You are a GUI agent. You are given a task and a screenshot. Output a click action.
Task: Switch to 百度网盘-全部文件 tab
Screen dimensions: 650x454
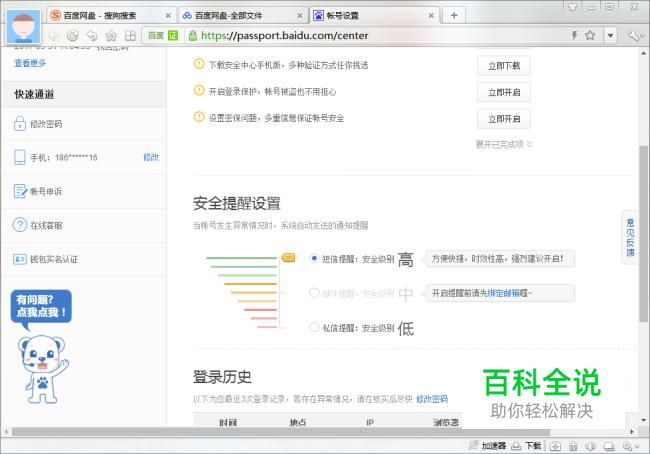(242, 16)
